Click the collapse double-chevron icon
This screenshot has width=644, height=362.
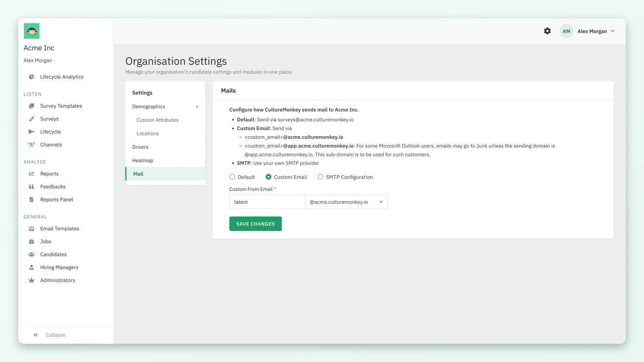tap(36, 335)
